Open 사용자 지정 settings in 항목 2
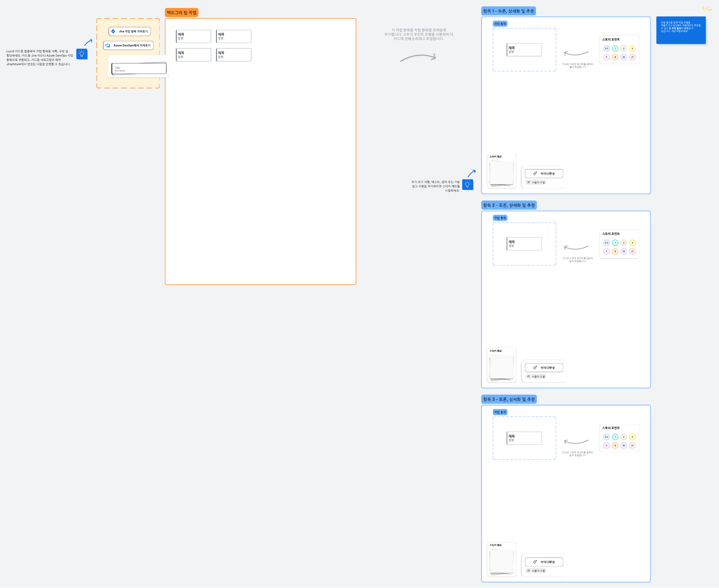The image size is (719, 588). [x=536, y=377]
